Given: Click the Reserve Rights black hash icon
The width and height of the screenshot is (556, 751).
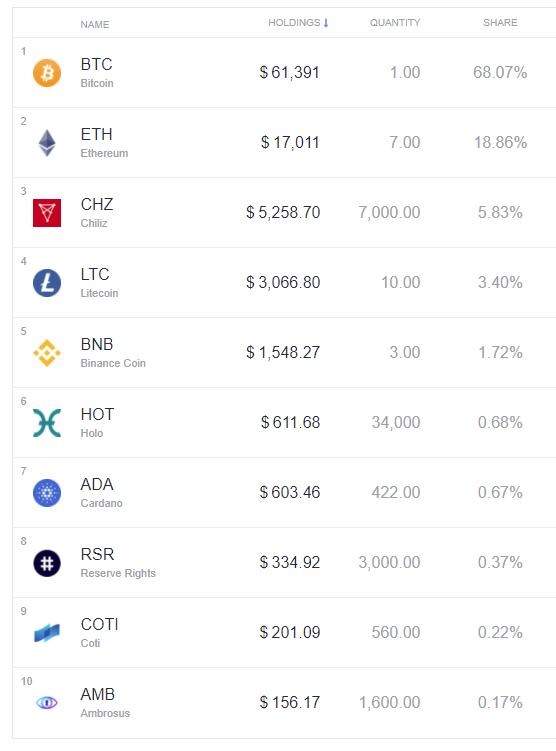Looking at the screenshot, I should click(47, 563).
